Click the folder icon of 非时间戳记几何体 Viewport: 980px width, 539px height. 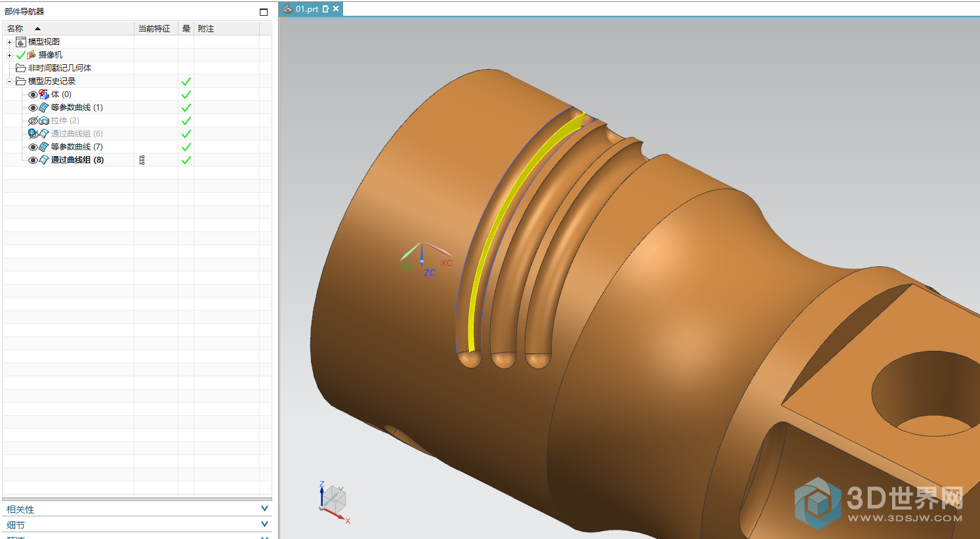coord(21,68)
